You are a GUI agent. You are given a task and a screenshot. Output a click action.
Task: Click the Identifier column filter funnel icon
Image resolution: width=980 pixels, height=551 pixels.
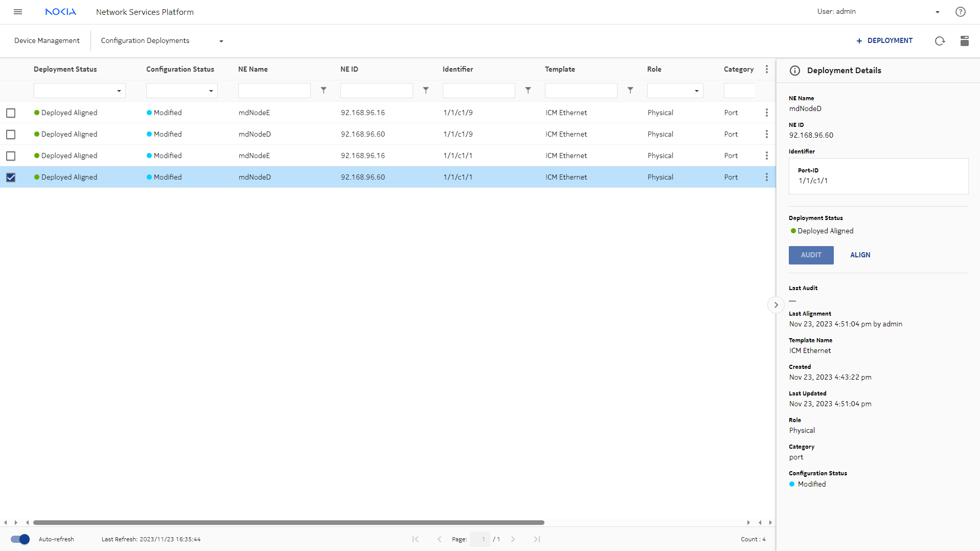coord(528,91)
